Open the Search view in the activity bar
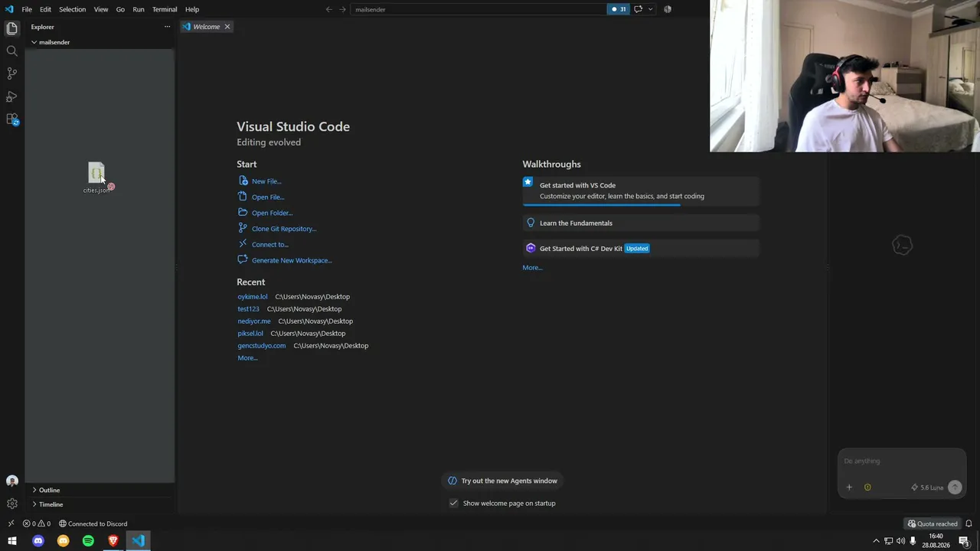 [11, 51]
